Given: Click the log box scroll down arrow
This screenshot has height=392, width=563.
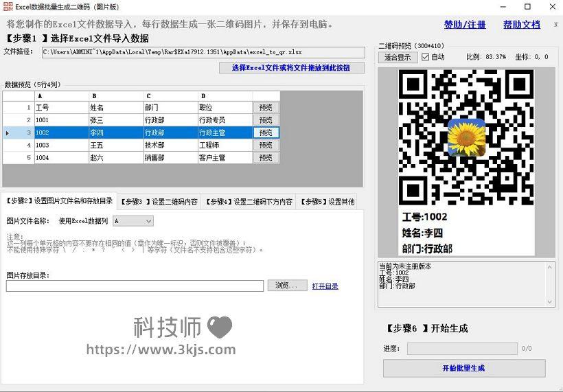Looking at the screenshot, I should click(x=550, y=302).
